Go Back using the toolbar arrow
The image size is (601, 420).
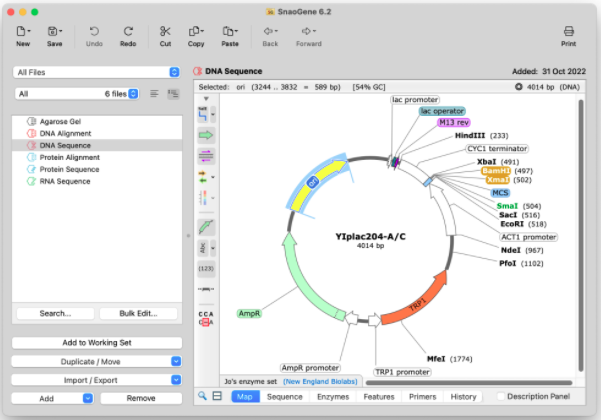click(270, 31)
